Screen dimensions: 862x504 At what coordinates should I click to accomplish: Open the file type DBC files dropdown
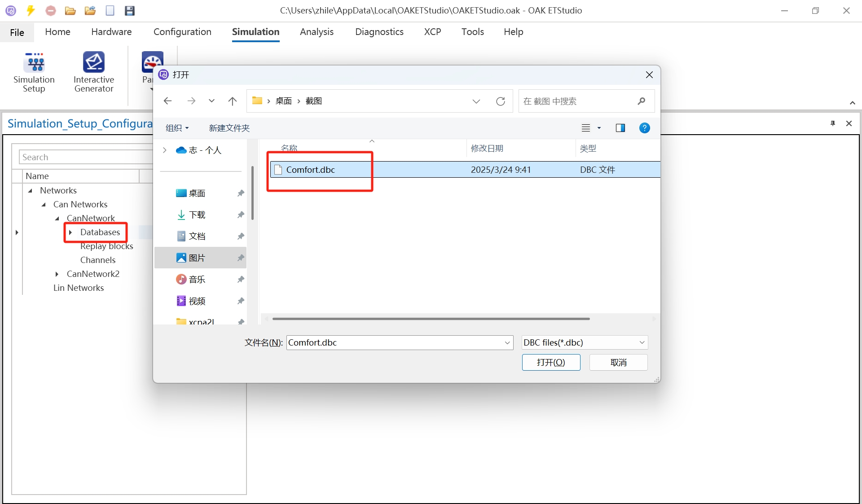point(585,342)
